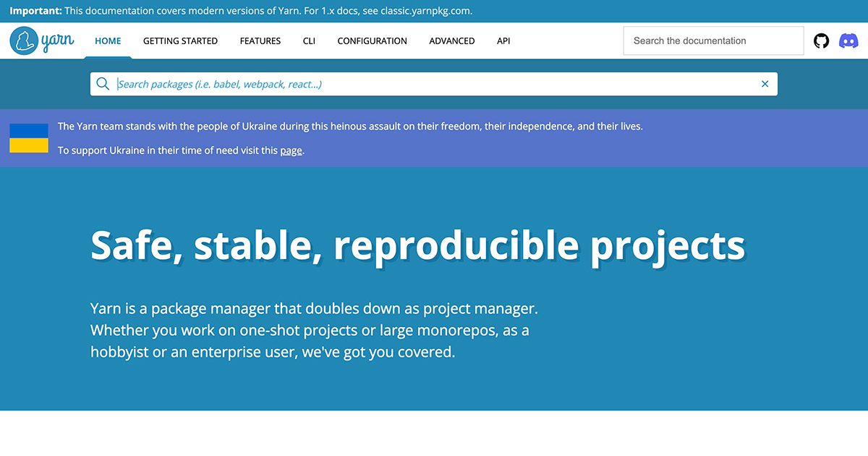Open the GitHub repository icon
This screenshot has width=868, height=456.
(x=821, y=41)
